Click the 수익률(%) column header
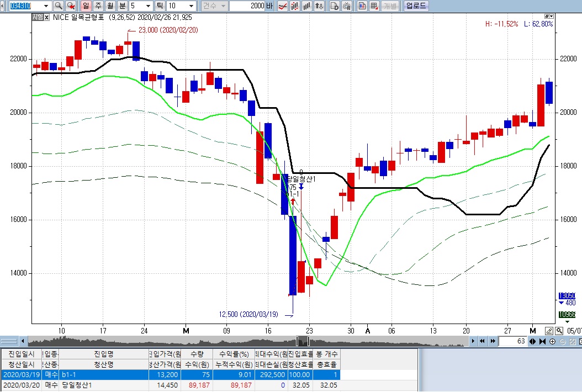 (234, 354)
